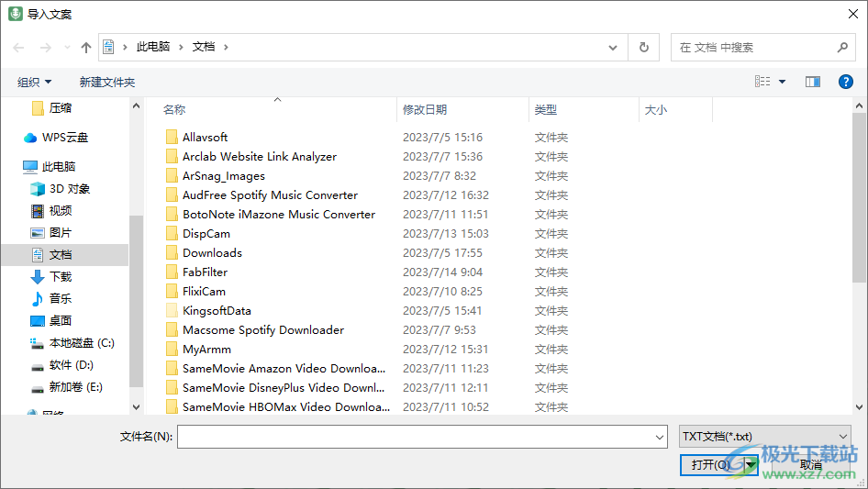Select the Arclab Website Link Analyzer folder icon
This screenshot has height=489, width=868.
[x=172, y=156]
